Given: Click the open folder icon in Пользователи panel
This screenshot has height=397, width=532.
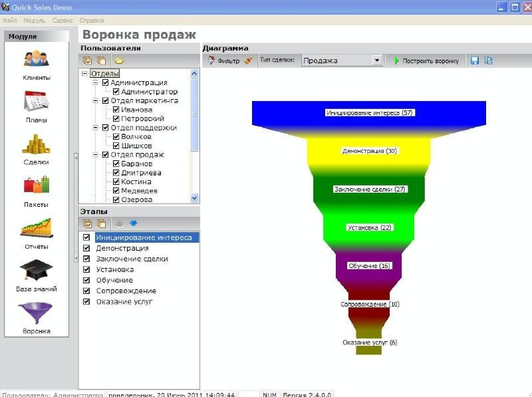Looking at the screenshot, I should pyautogui.click(x=120, y=60).
